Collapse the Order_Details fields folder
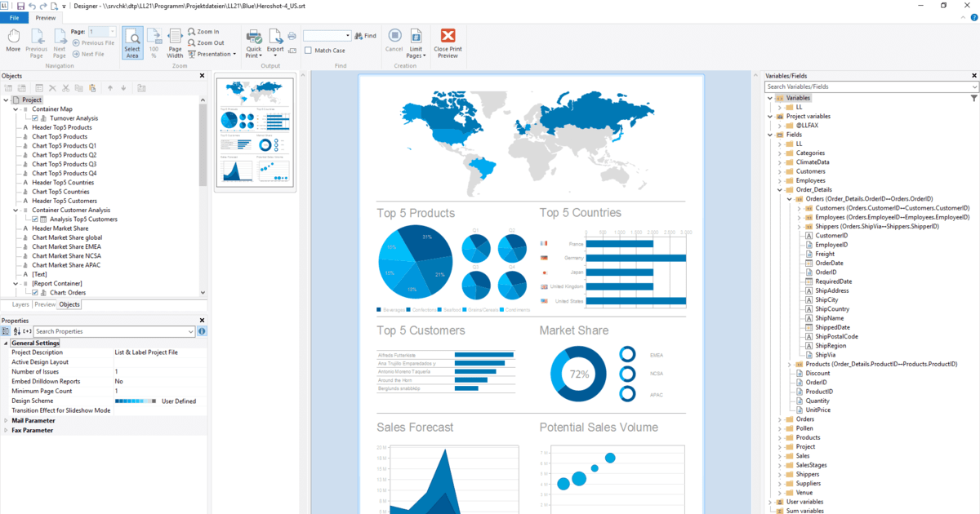This screenshot has width=980, height=514. pos(779,189)
